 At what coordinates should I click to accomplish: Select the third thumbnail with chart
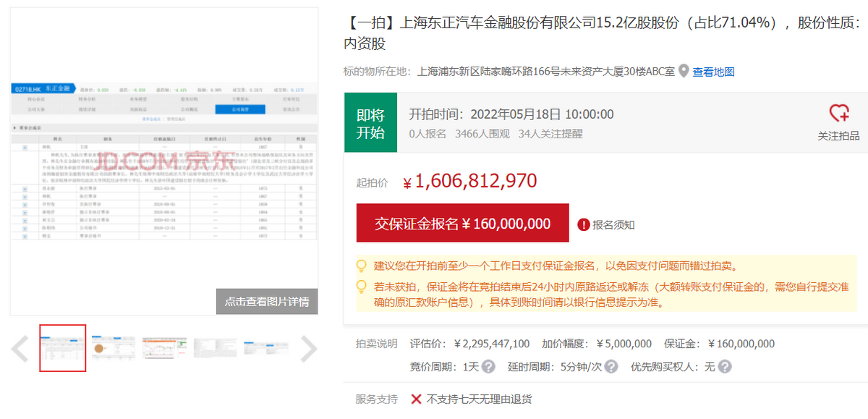point(164,348)
